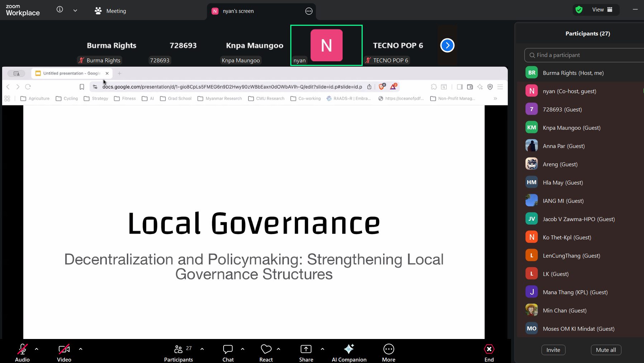Click Mute all button

(606, 350)
